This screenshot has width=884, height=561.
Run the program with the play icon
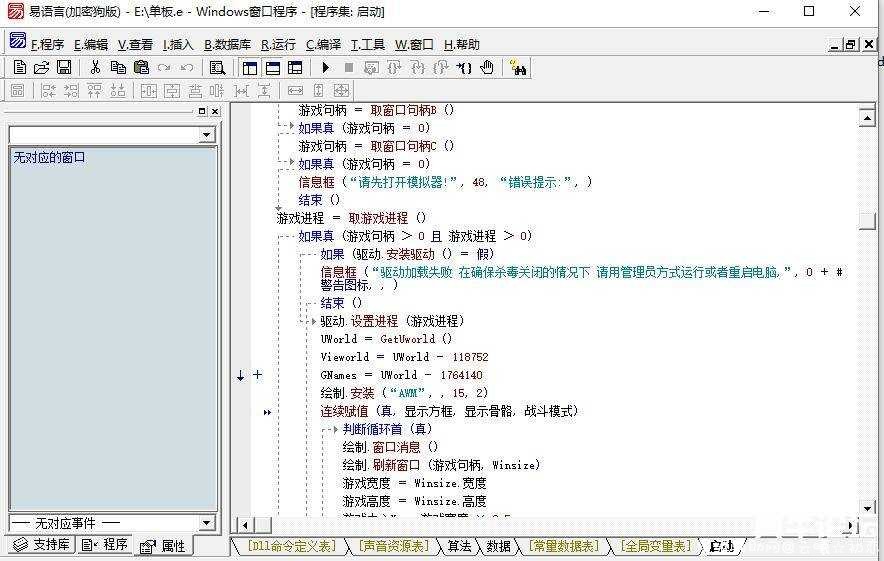(x=325, y=68)
